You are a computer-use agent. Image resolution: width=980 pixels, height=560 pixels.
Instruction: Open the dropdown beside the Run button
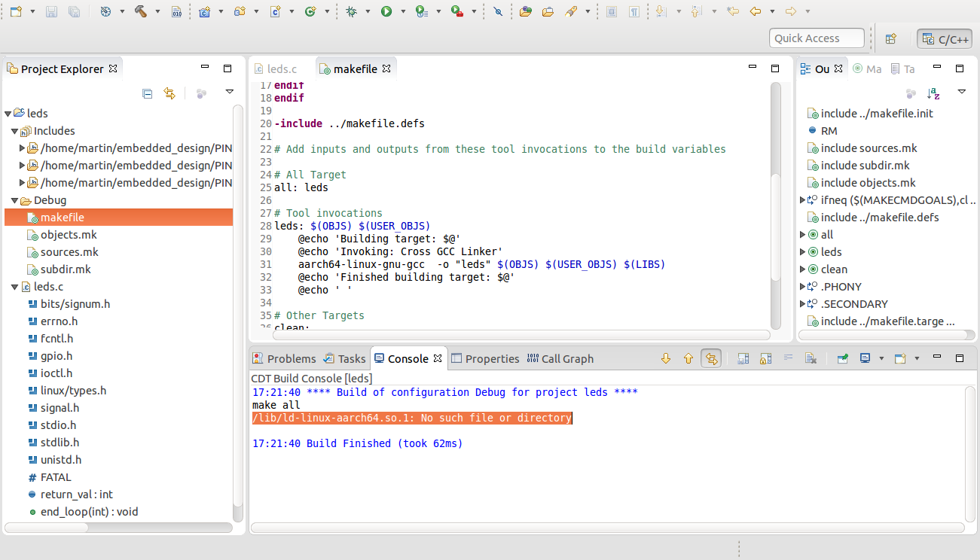(x=403, y=11)
